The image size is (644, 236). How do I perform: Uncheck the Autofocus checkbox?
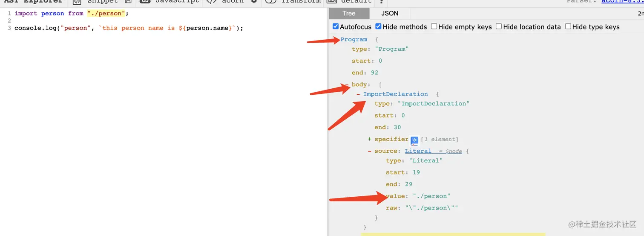336,26
